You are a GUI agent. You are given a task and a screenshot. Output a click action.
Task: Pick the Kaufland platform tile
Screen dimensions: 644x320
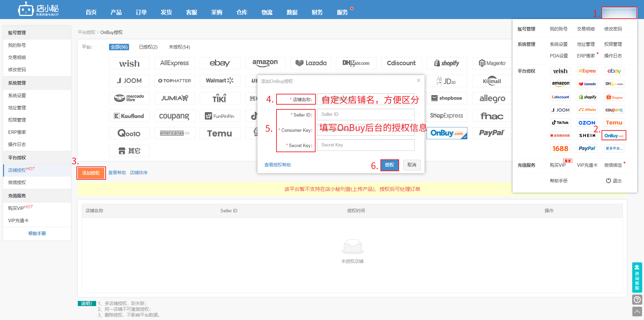point(129,116)
